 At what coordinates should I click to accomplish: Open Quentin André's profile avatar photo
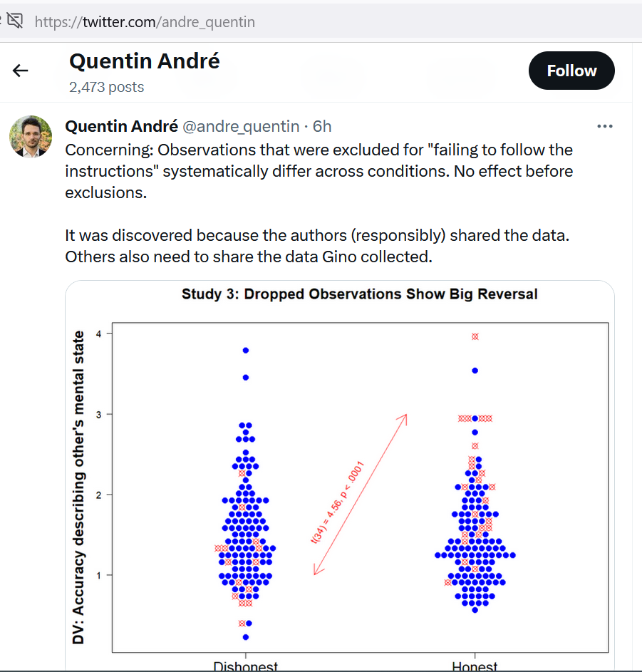pos(31,136)
